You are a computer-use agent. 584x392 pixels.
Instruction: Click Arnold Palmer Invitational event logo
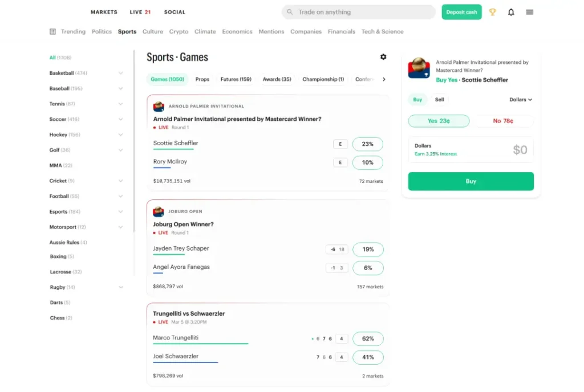click(x=159, y=107)
